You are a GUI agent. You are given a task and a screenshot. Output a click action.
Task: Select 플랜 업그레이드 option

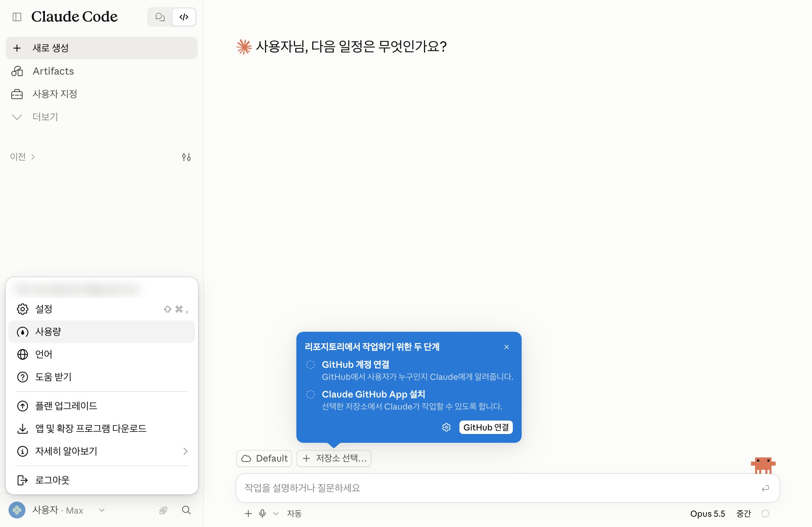click(x=101, y=406)
